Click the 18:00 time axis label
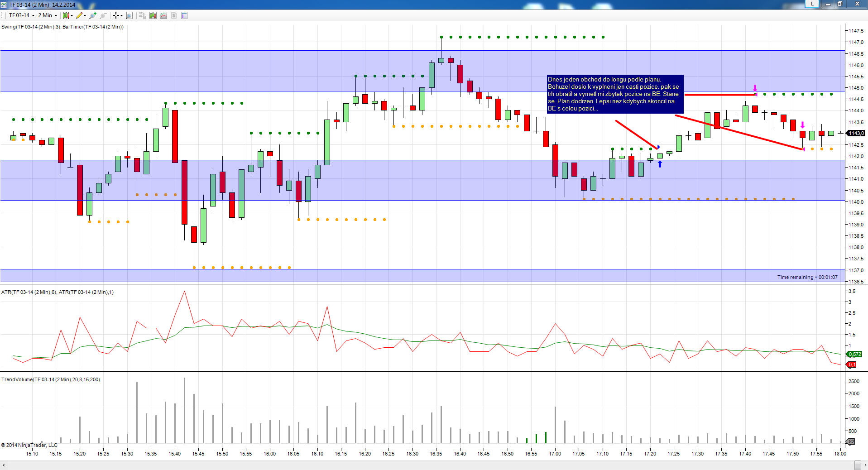The height and width of the screenshot is (470, 868). [x=840, y=454]
